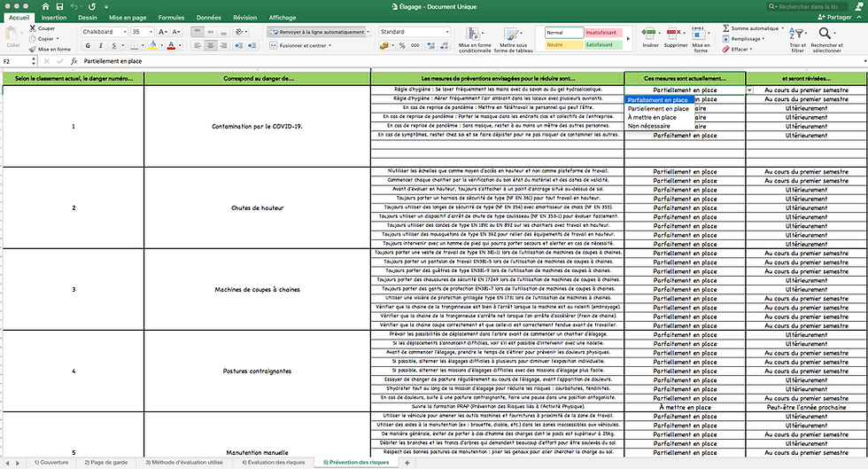Image resolution: width=868 pixels, height=469 pixels.
Task: Open the Chalkboard font dropdown
Action: pyautogui.click(x=125, y=32)
